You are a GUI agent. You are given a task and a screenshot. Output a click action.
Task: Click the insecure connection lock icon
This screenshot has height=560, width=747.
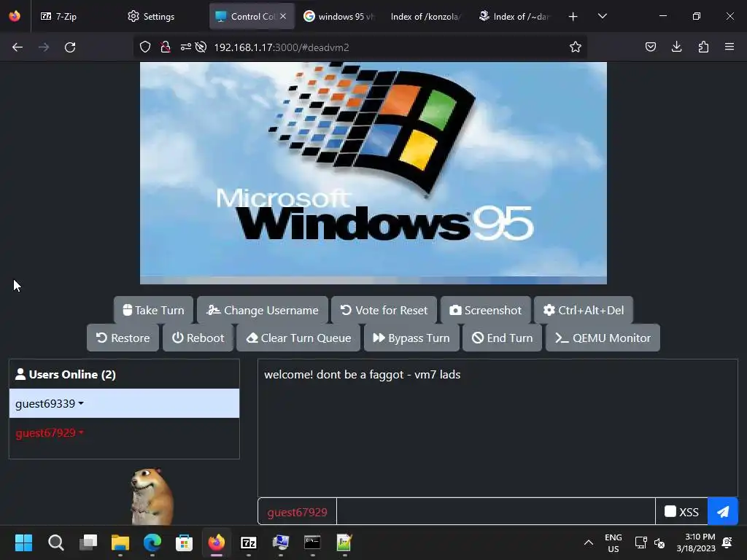pos(166,47)
